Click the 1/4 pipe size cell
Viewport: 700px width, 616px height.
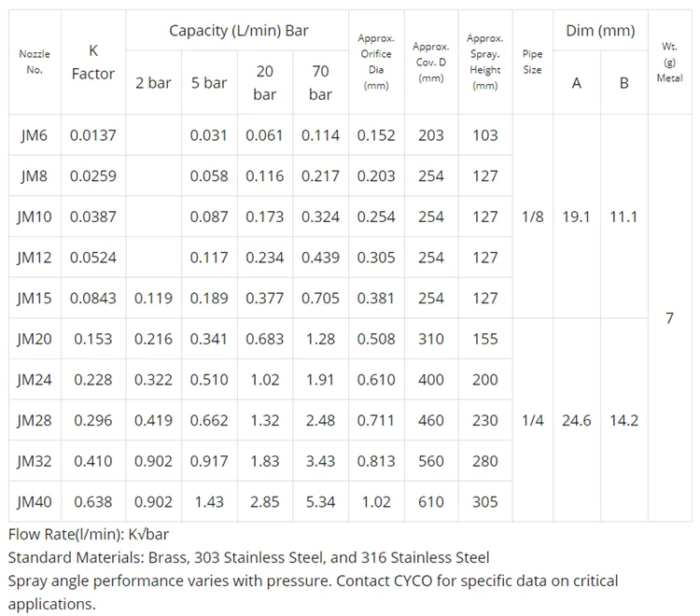click(x=532, y=420)
